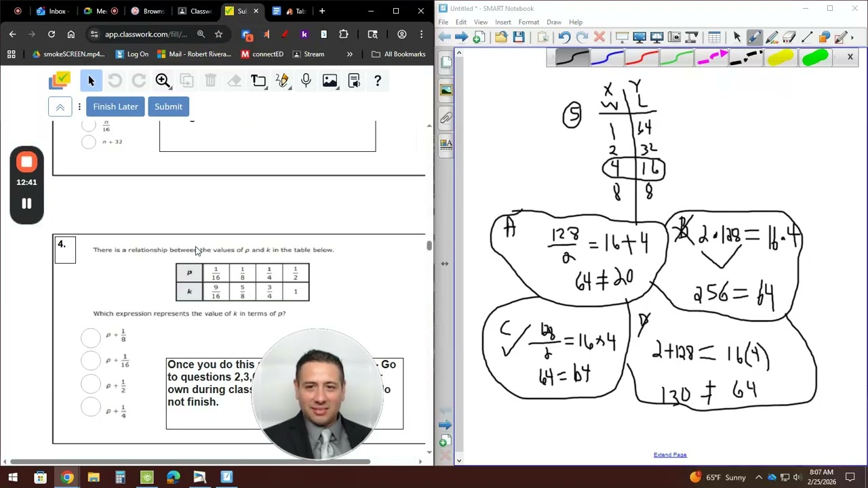Click the add page icon in SMART Notebook
The width and height of the screenshot is (868, 488).
(478, 37)
